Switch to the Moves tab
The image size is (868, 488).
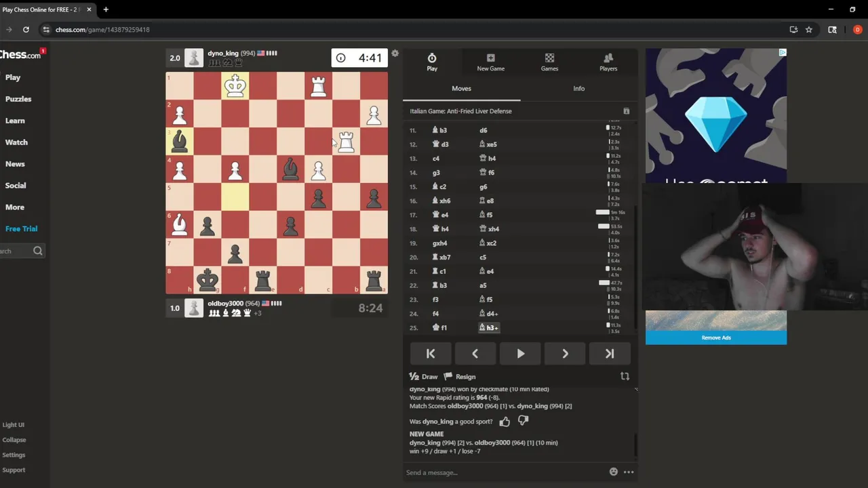(x=461, y=89)
